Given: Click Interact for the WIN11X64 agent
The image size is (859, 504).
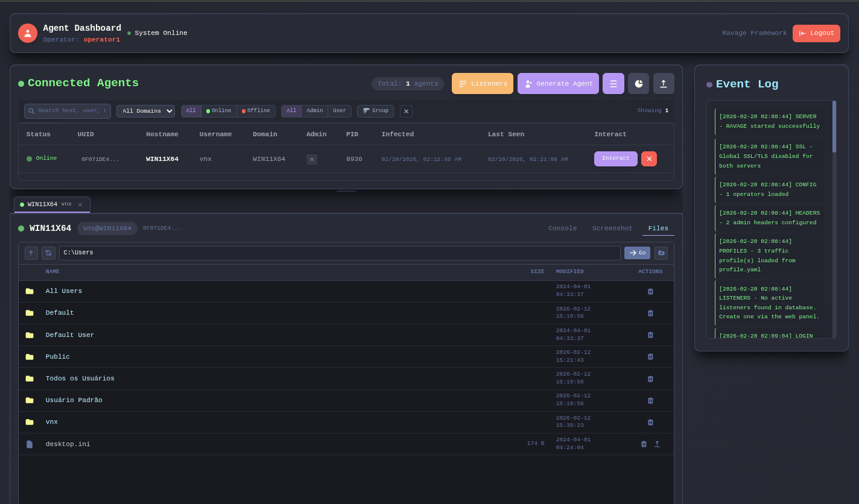Looking at the screenshot, I should (616, 159).
